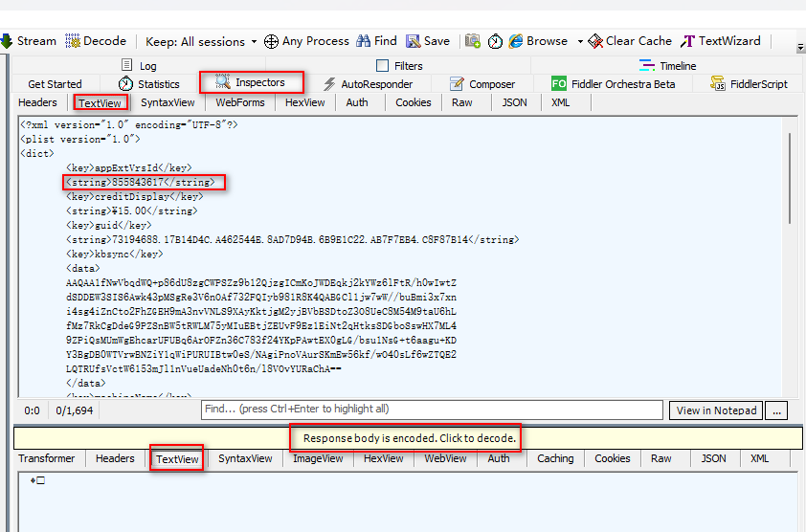Open the FiddlerScript tab
The image size is (806, 532).
[749, 84]
